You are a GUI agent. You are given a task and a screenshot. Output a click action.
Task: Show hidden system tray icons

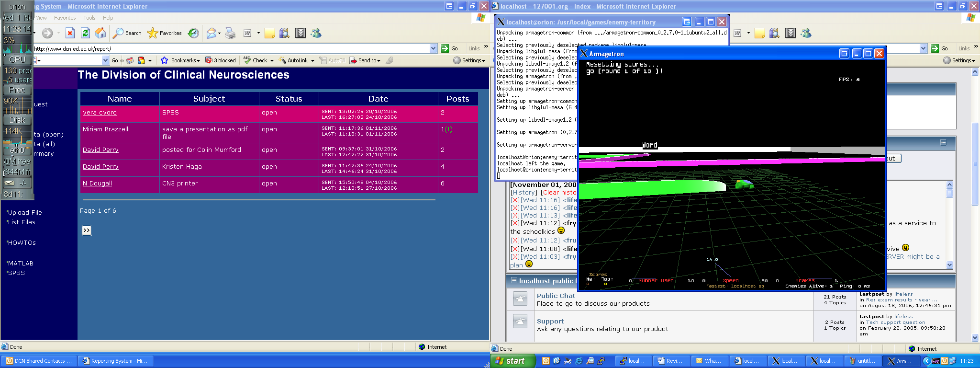pos(927,361)
